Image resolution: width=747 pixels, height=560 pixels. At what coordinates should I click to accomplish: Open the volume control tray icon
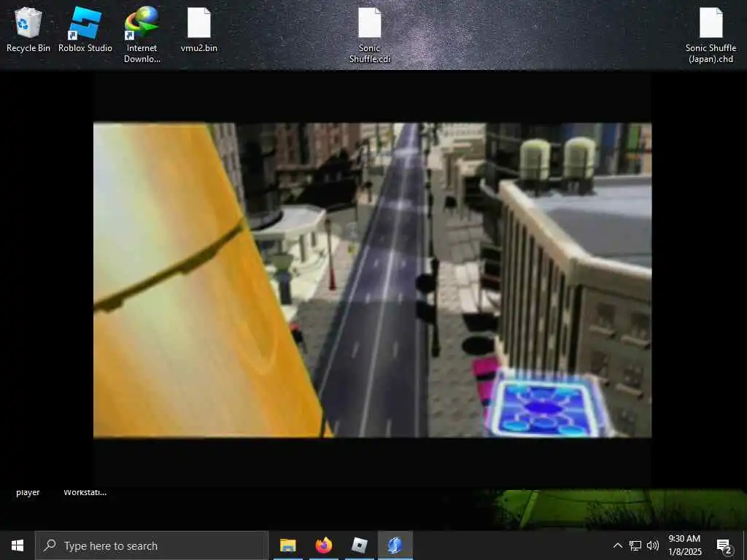point(653,545)
